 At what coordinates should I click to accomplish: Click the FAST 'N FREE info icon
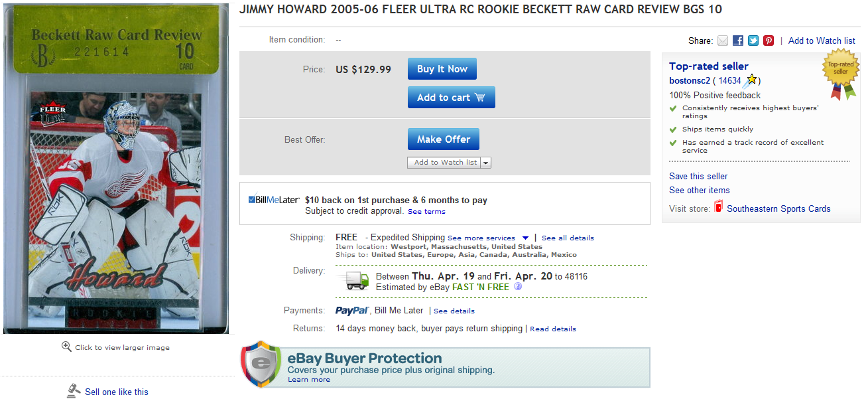click(x=518, y=287)
